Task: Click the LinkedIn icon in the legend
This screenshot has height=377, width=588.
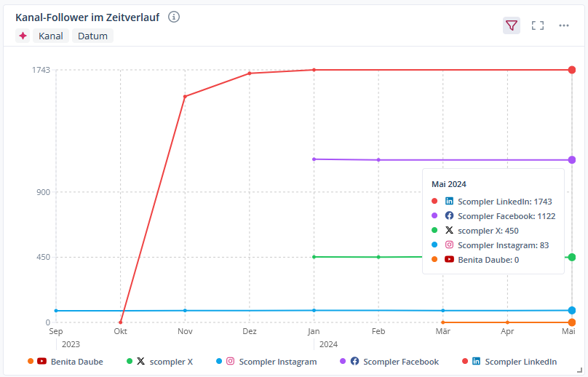Action: pyautogui.click(x=477, y=361)
